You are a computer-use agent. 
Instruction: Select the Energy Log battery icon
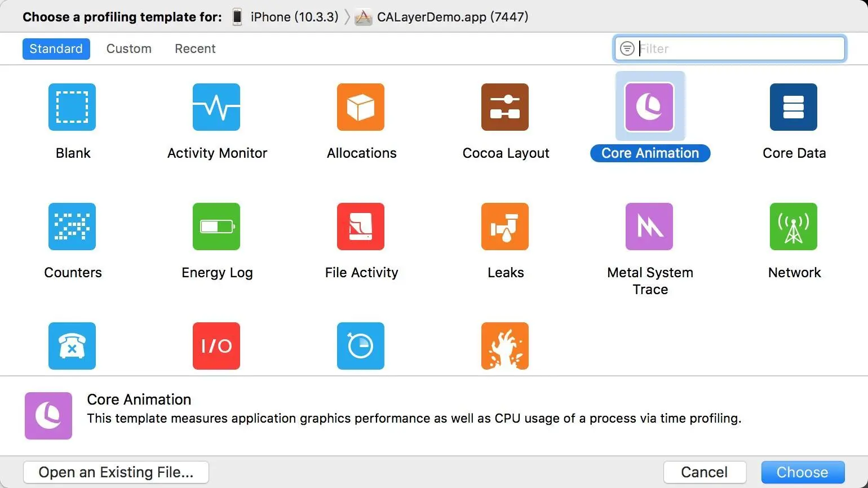[216, 227]
